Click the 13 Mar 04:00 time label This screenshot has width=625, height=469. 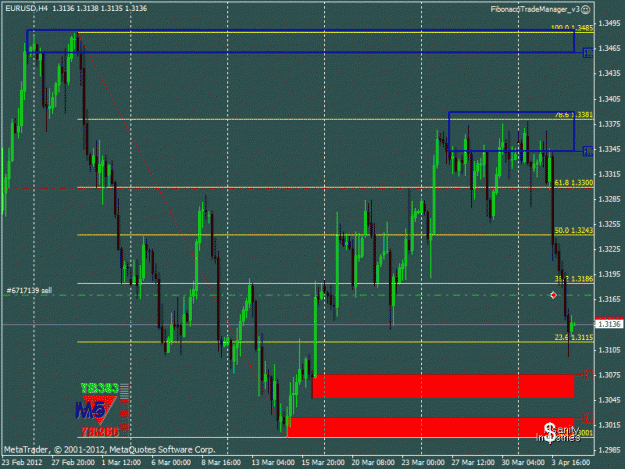point(273,463)
